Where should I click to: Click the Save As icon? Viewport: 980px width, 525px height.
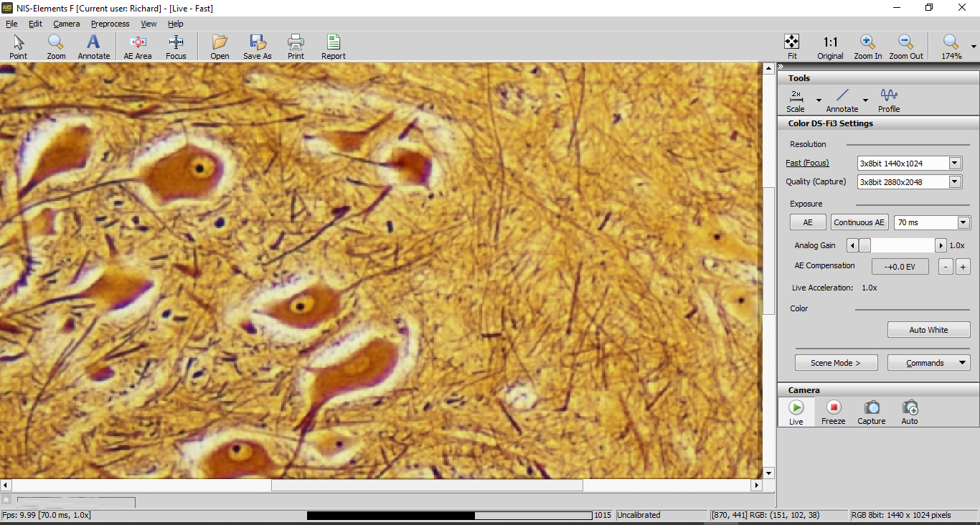[257, 47]
